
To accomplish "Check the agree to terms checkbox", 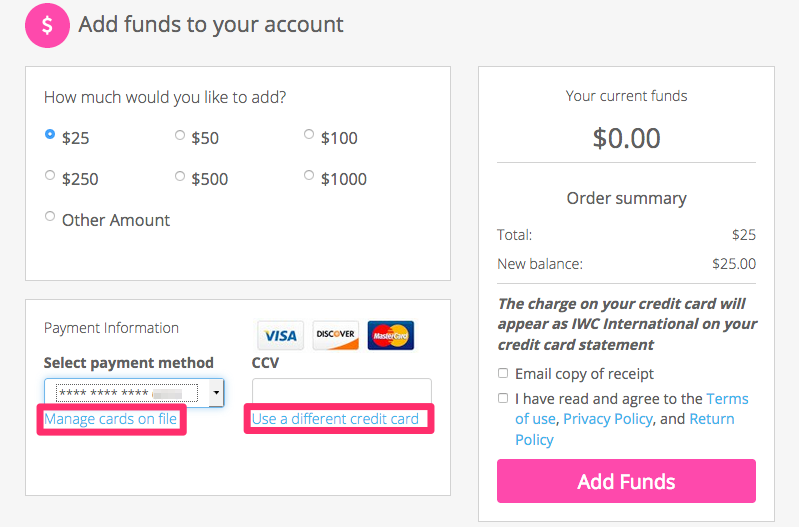I will pyautogui.click(x=503, y=398).
